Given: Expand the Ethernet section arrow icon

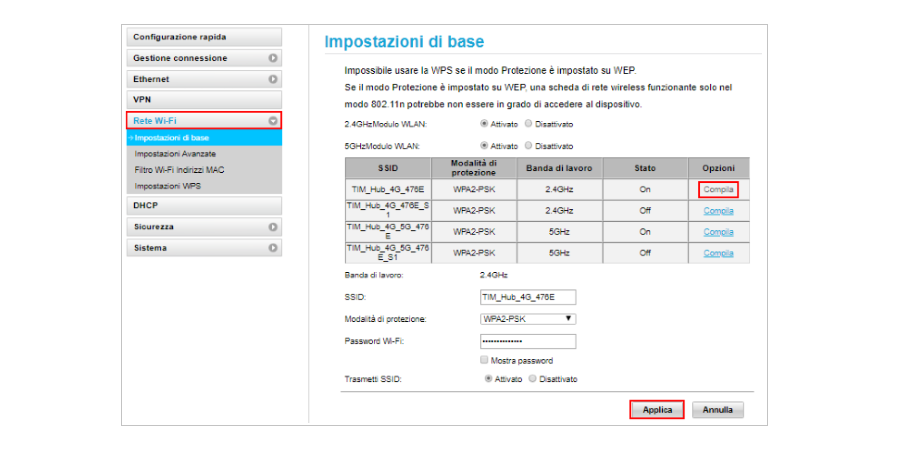Looking at the screenshot, I should click(x=273, y=79).
